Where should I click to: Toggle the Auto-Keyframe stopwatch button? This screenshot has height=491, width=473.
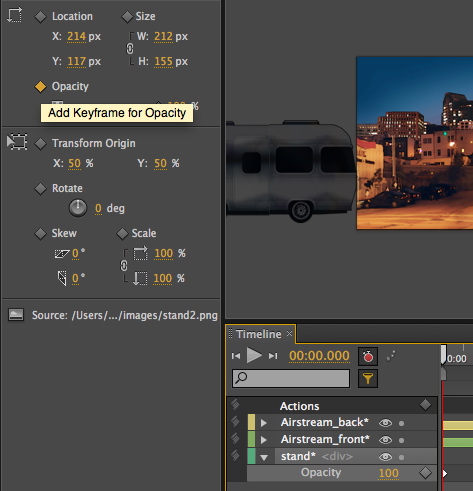pyautogui.click(x=368, y=356)
